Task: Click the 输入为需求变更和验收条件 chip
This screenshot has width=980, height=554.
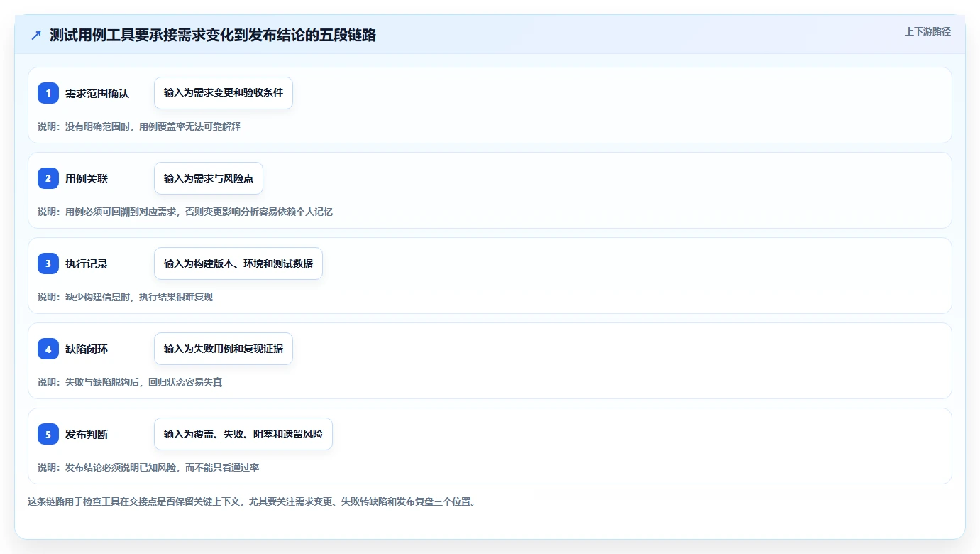Action: [x=224, y=93]
